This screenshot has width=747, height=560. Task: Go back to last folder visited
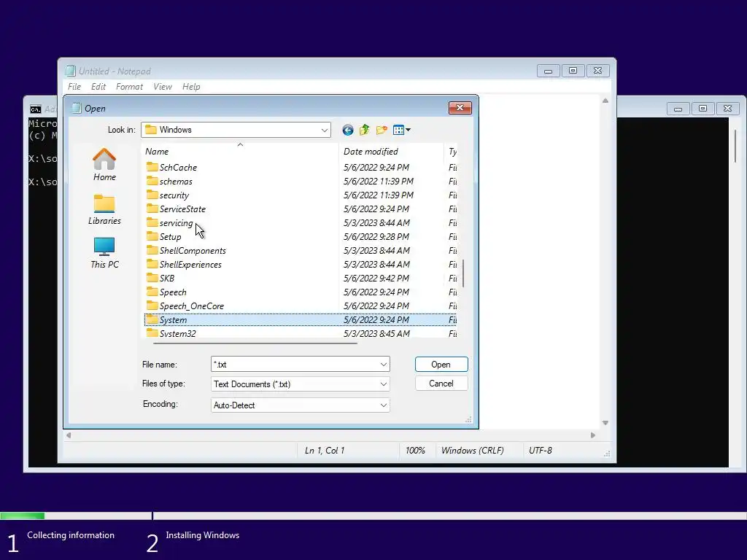(348, 130)
